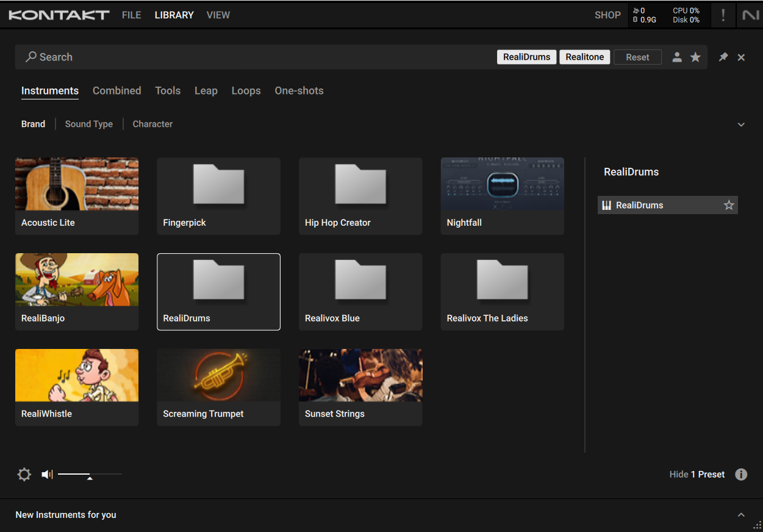Switch to the Loops tab
The height and width of the screenshot is (532, 763).
tap(246, 91)
